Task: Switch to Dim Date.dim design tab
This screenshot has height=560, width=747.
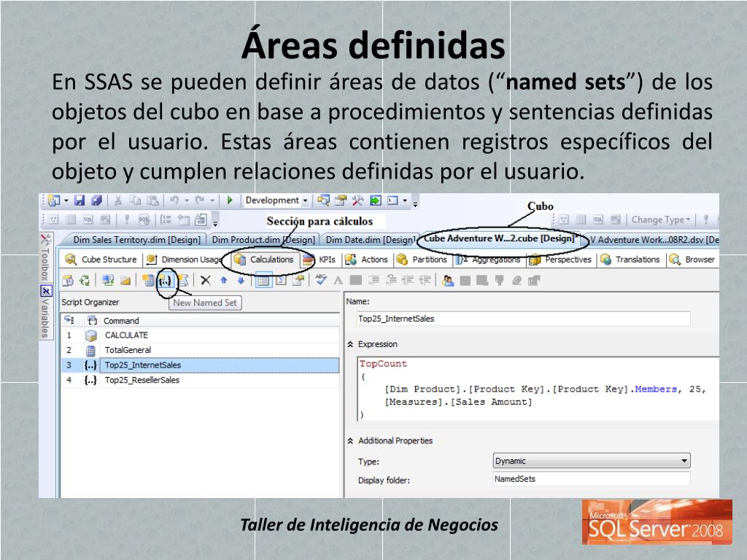Action: click(x=370, y=239)
